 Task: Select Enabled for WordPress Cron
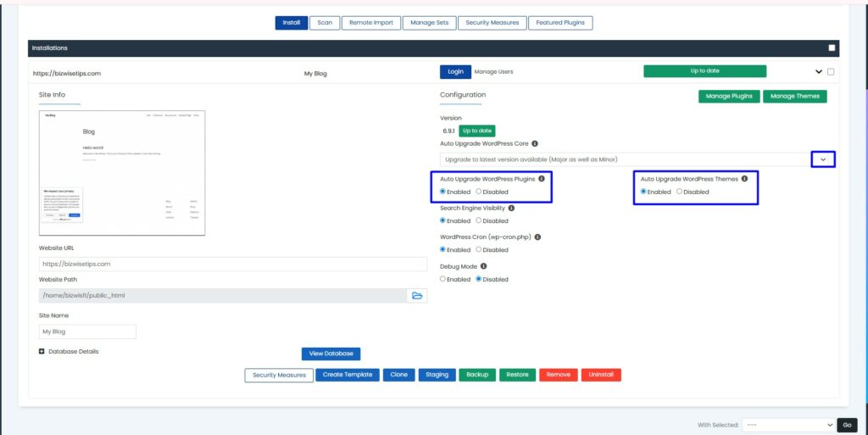(x=442, y=249)
